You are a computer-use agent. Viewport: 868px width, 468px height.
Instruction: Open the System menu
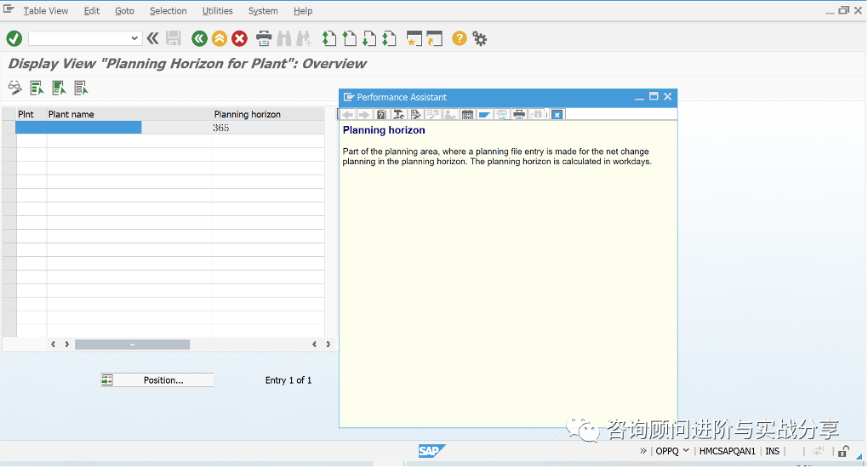pyautogui.click(x=263, y=10)
